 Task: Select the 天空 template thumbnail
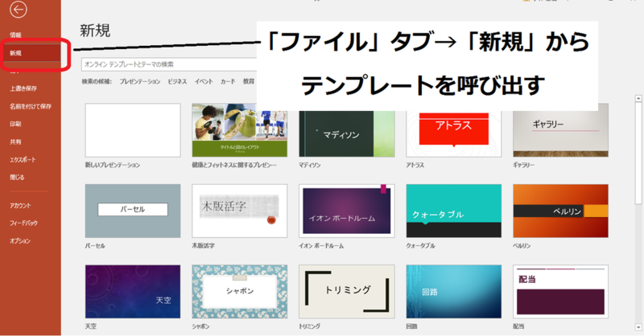(133, 292)
